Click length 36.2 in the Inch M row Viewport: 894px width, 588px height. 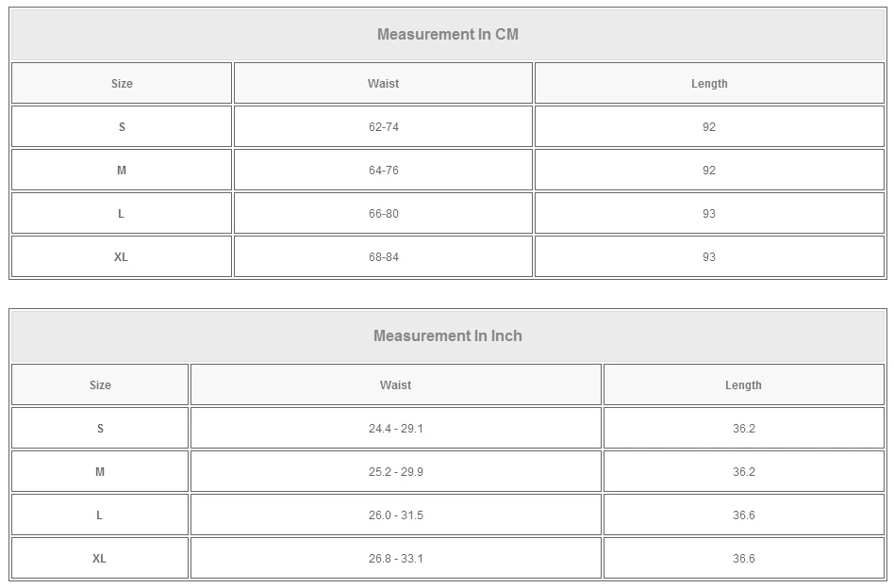(x=743, y=472)
